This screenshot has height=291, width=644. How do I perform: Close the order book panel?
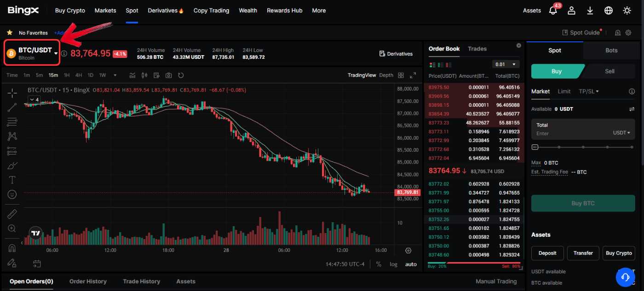[519, 46]
